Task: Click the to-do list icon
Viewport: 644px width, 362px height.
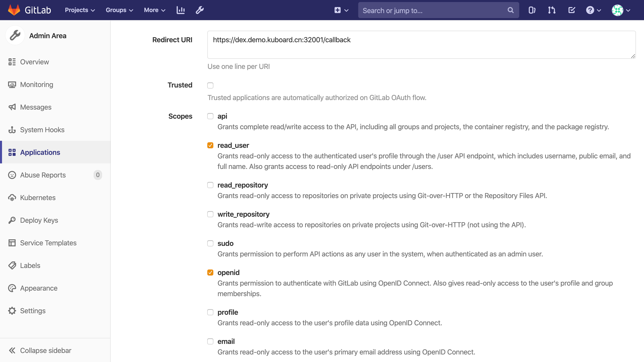Action: coord(572,10)
